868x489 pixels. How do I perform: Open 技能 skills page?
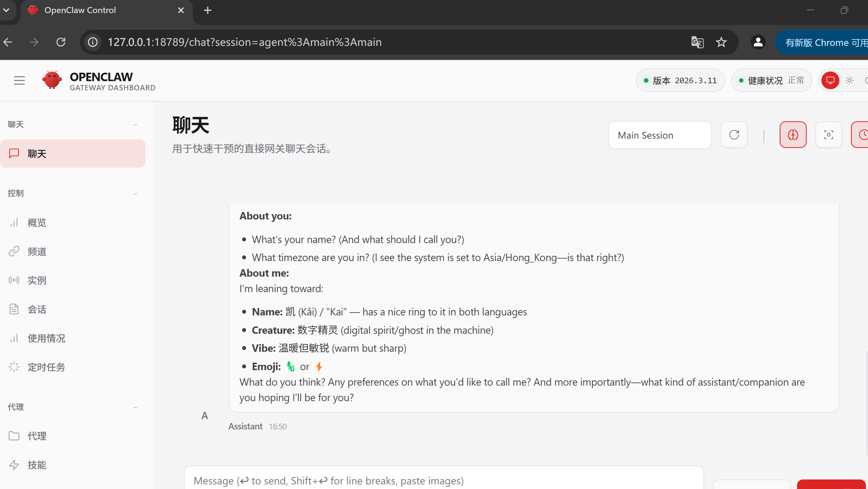(x=37, y=465)
